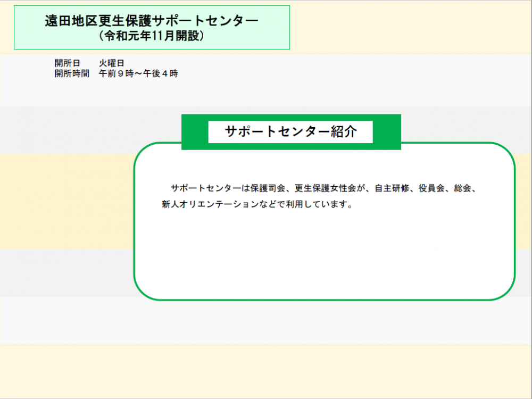Click the hours 午前9時～午後4時
532x399 pixels.
point(138,73)
